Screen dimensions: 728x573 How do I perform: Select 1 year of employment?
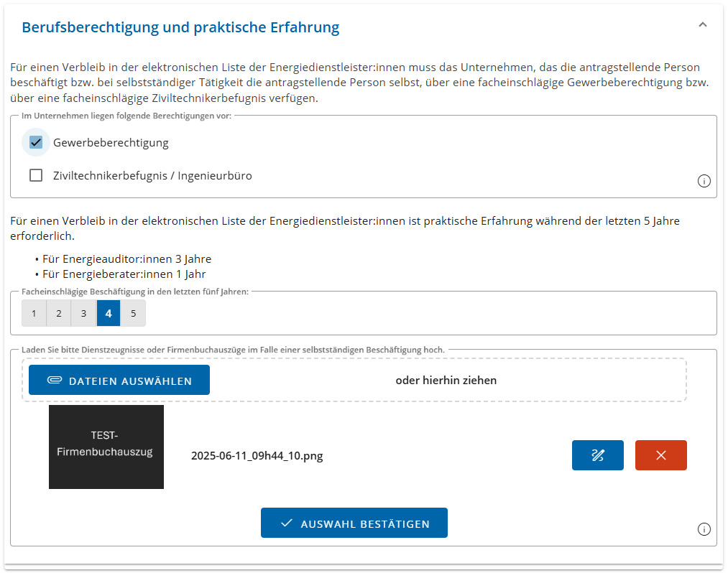point(34,313)
